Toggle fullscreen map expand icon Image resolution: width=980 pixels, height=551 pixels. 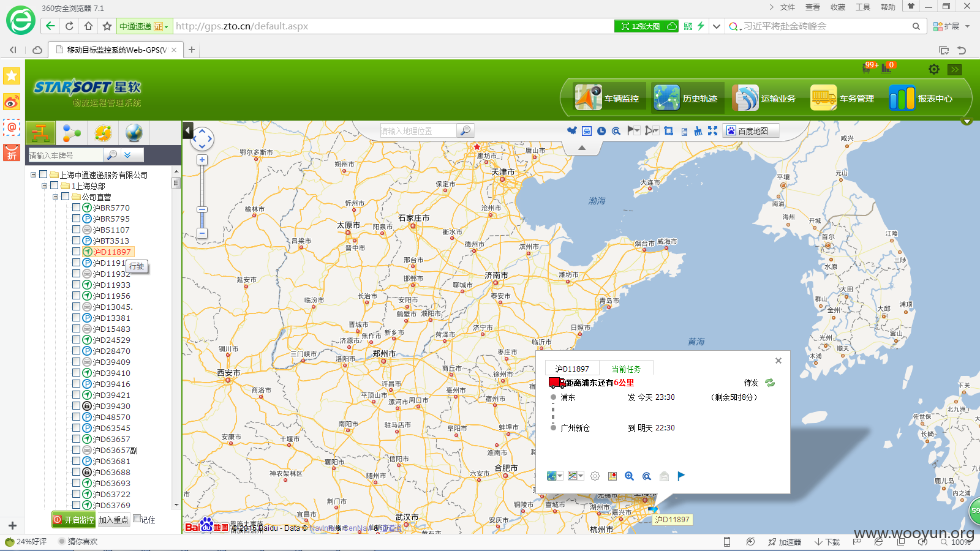pos(713,131)
